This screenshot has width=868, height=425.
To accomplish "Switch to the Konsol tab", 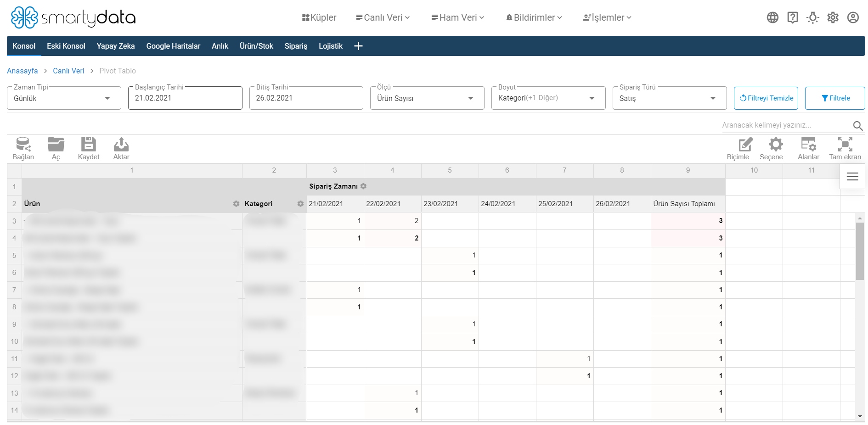I will [24, 46].
